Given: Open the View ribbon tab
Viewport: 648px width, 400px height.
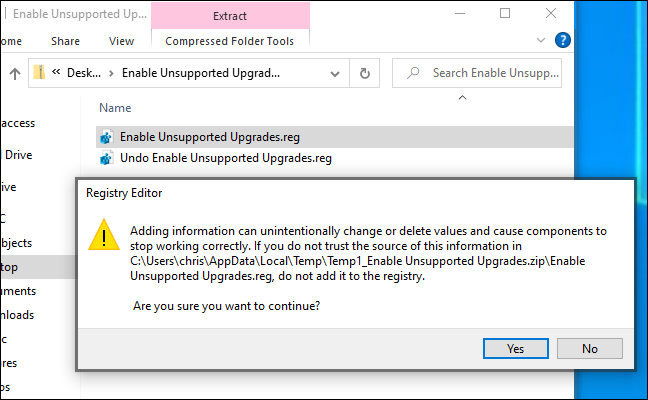Looking at the screenshot, I should (x=121, y=41).
